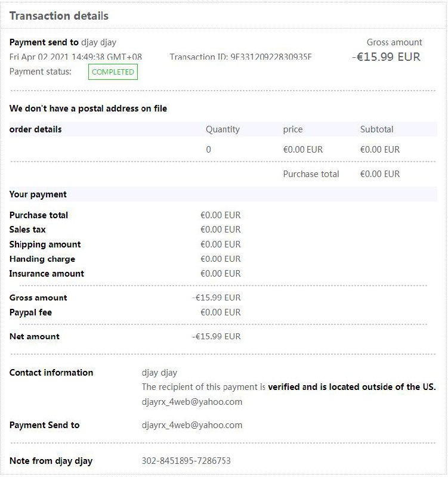The height and width of the screenshot is (477, 448).
Task: Click the Your payment section header
Action: (38, 194)
